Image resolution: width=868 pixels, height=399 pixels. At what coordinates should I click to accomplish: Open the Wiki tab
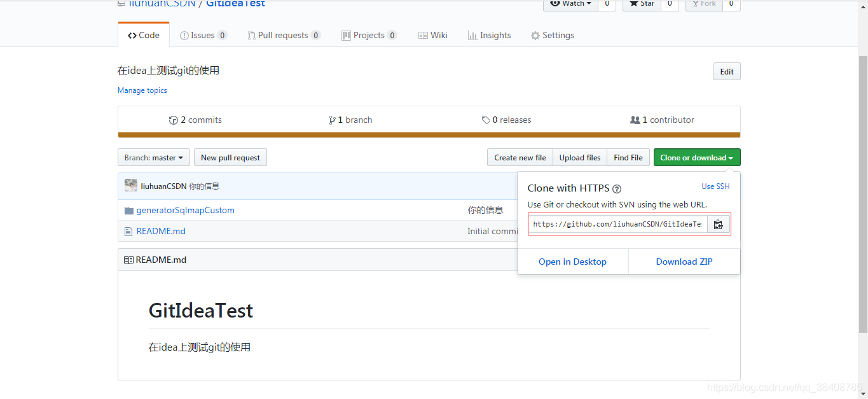(433, 35)
